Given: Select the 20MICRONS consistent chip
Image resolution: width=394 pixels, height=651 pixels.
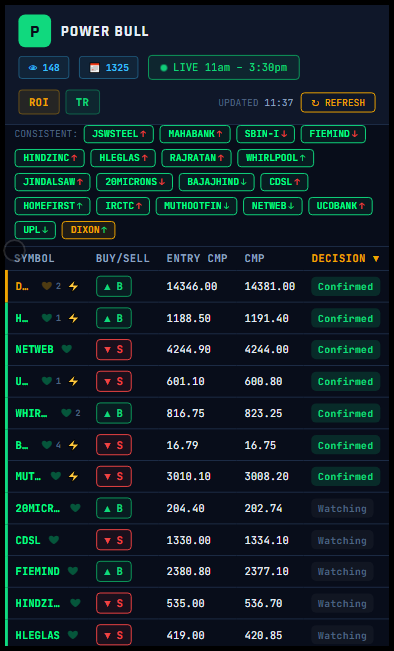Looking at the screenshot, I should point(135,182).
